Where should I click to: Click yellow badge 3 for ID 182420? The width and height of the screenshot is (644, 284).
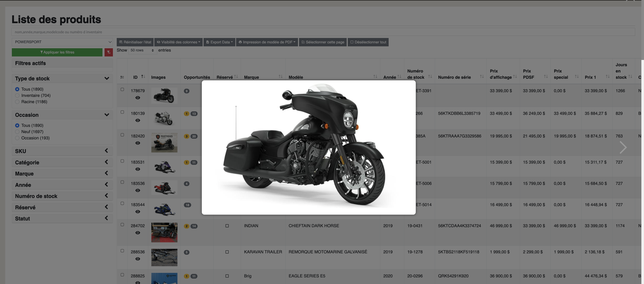186,136
